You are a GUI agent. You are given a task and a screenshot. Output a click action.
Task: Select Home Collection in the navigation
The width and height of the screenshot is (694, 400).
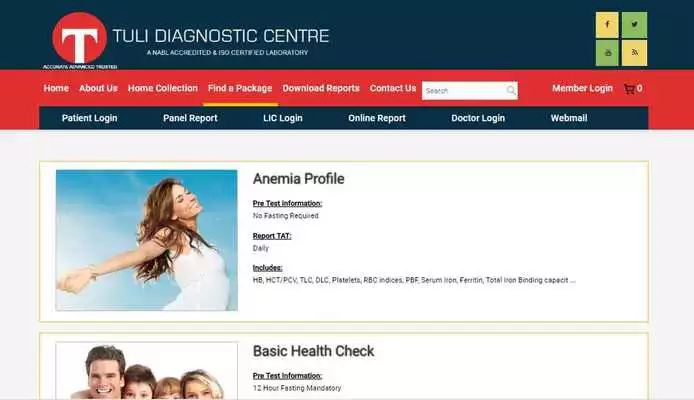[163, 88]
